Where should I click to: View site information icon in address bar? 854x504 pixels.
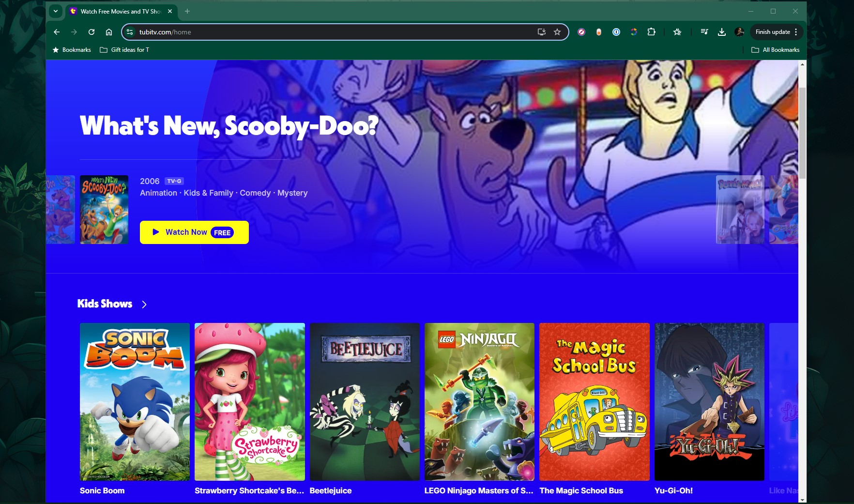pos(130,32)
